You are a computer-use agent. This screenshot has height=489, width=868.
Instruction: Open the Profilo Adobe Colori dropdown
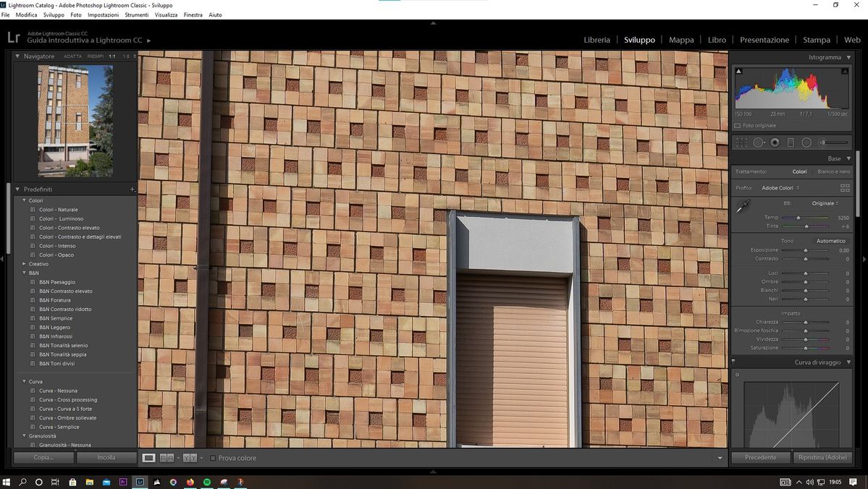click(x=780, y=188)
